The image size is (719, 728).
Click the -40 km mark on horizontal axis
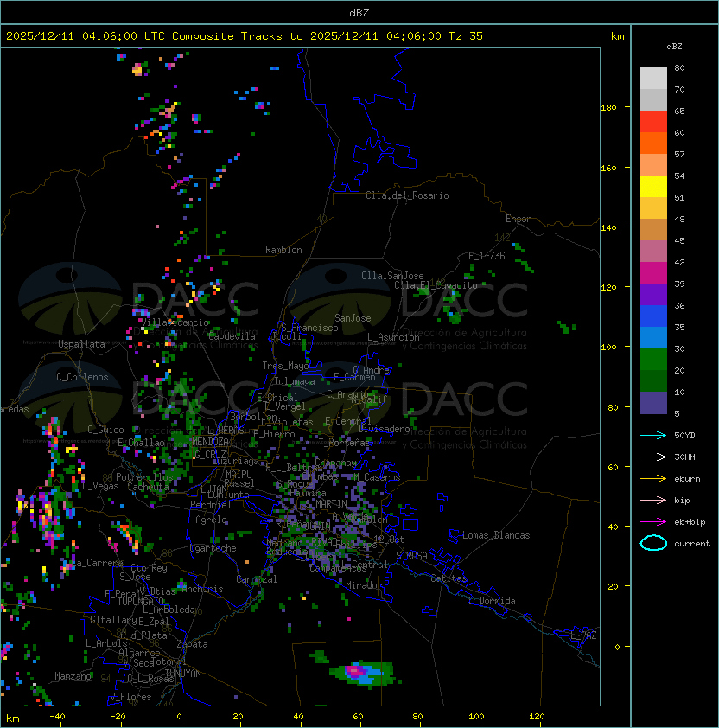pyautogui.click(x=57, y=717)
